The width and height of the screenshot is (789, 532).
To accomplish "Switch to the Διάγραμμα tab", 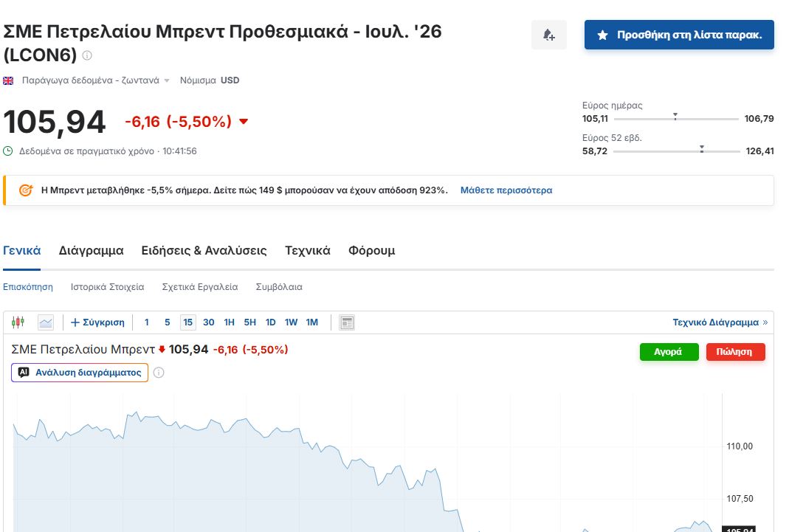I will tap(91, 250).
